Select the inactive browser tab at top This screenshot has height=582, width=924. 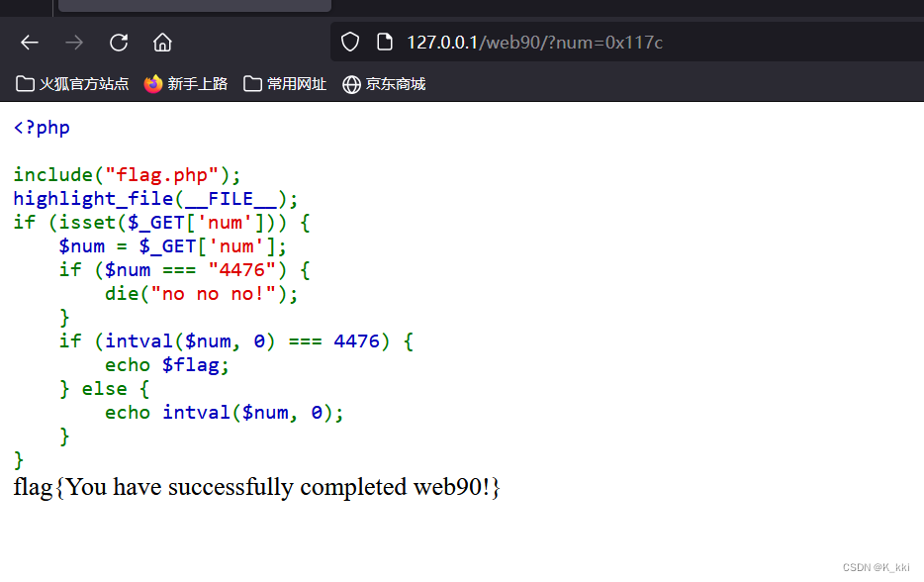(195, 5)
